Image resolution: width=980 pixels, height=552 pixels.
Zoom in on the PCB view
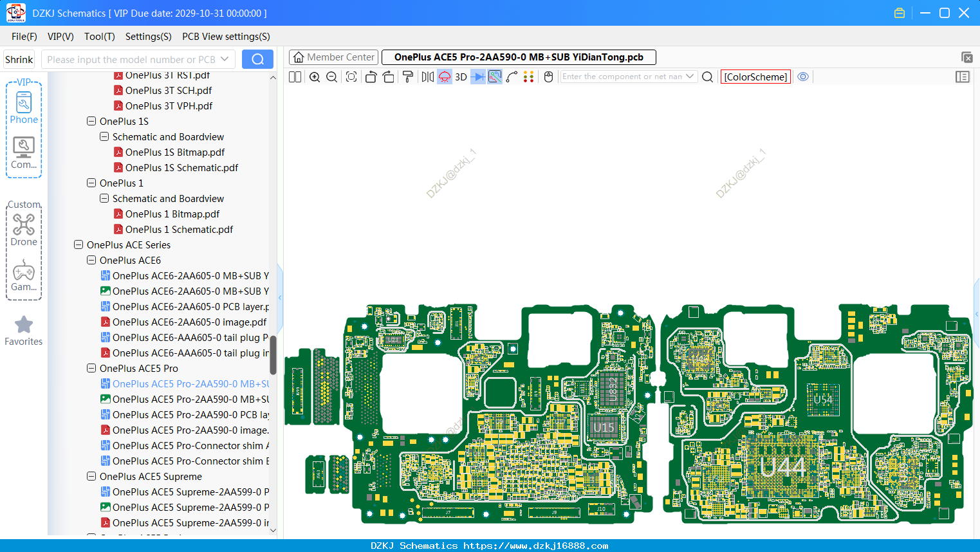tap(315, 77)
